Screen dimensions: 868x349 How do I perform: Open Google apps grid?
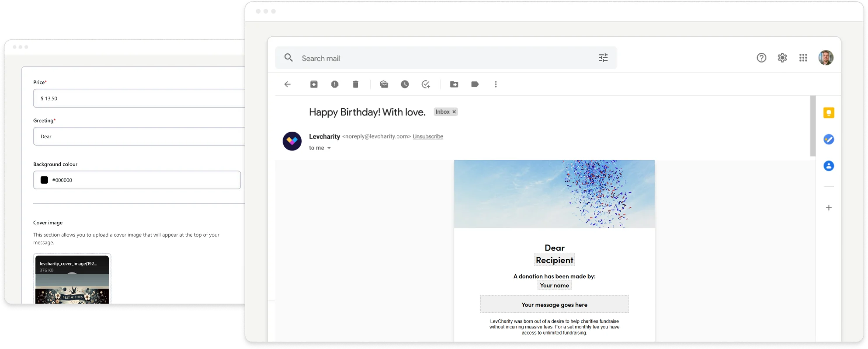pos(803,58)
